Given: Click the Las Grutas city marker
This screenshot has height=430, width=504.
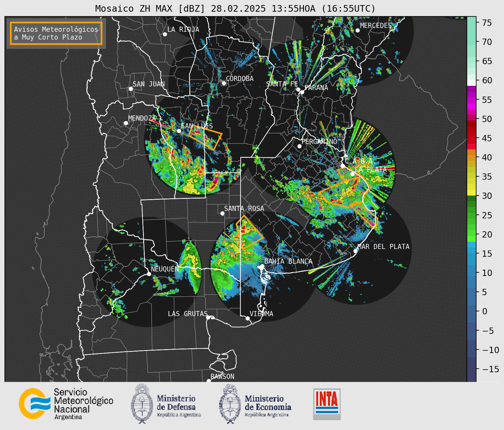Looking at the screenshot, I should tap(208, 318).
